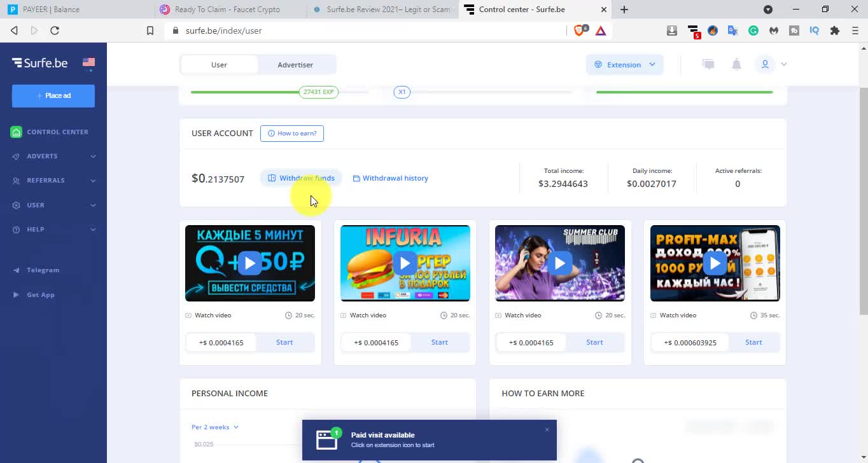
Task: Play the 'Каждые 5 минут' video
Action: tap(250, 263)
